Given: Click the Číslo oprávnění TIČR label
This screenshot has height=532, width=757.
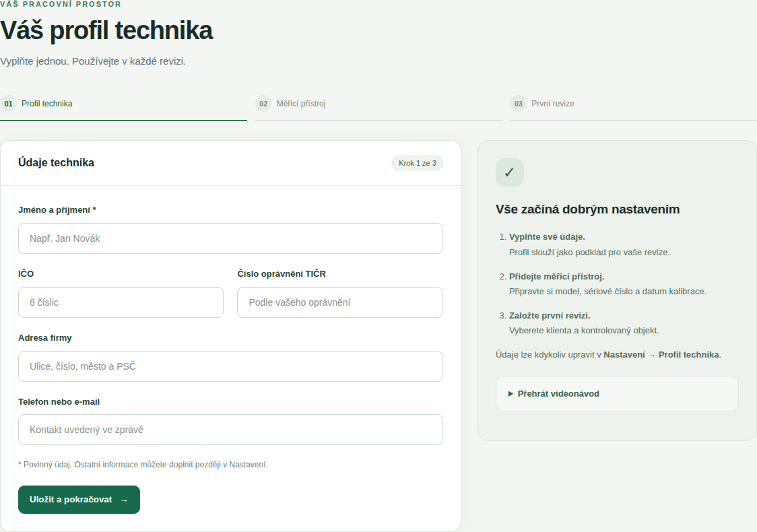Looking at the screenshot, I should 282,273.
